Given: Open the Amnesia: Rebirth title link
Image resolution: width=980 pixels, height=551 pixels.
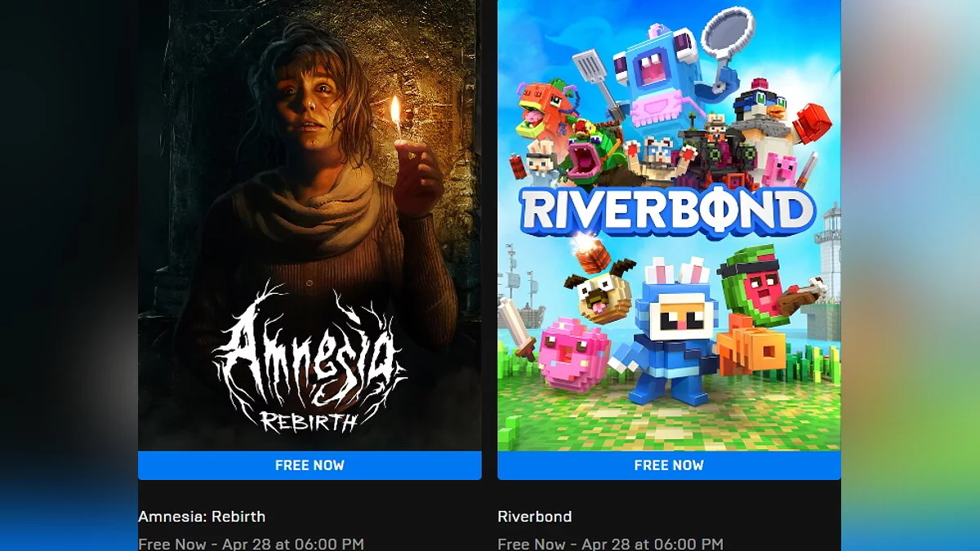Looking at the screenshot, I should pyautogui.click(x=202, y=517).
